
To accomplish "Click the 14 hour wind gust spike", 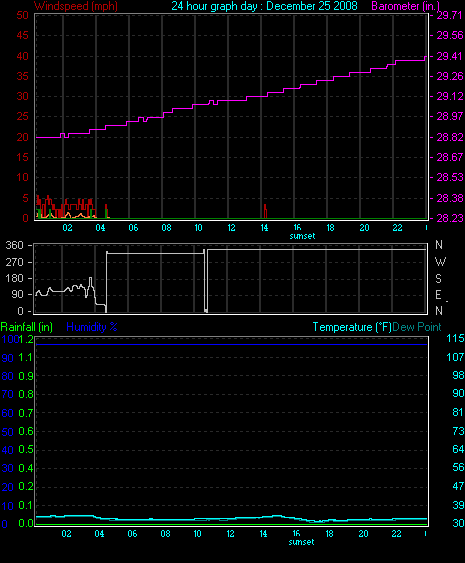I will click(265, 211).
